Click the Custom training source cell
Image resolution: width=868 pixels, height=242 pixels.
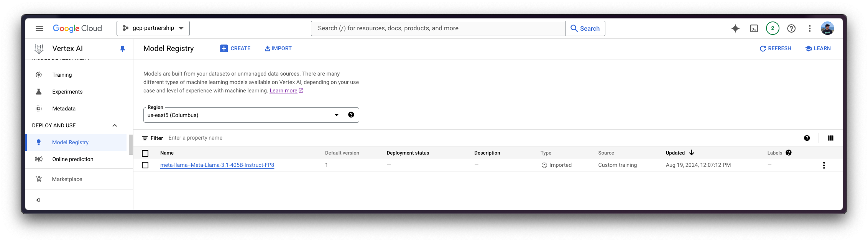pos(618,165)
